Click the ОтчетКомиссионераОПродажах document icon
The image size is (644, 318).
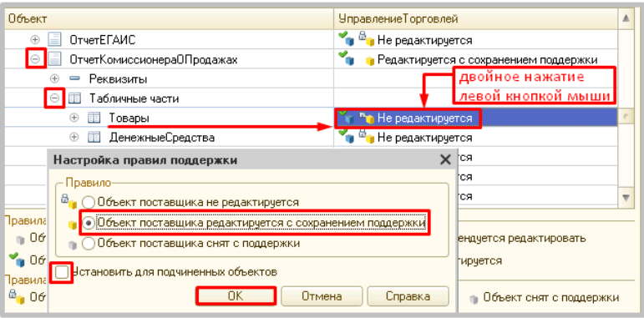click(54, 59)
